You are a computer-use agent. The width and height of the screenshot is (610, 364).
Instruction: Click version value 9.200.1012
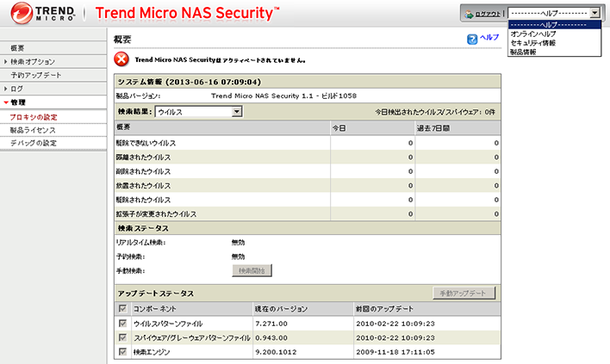click(276, 352)
